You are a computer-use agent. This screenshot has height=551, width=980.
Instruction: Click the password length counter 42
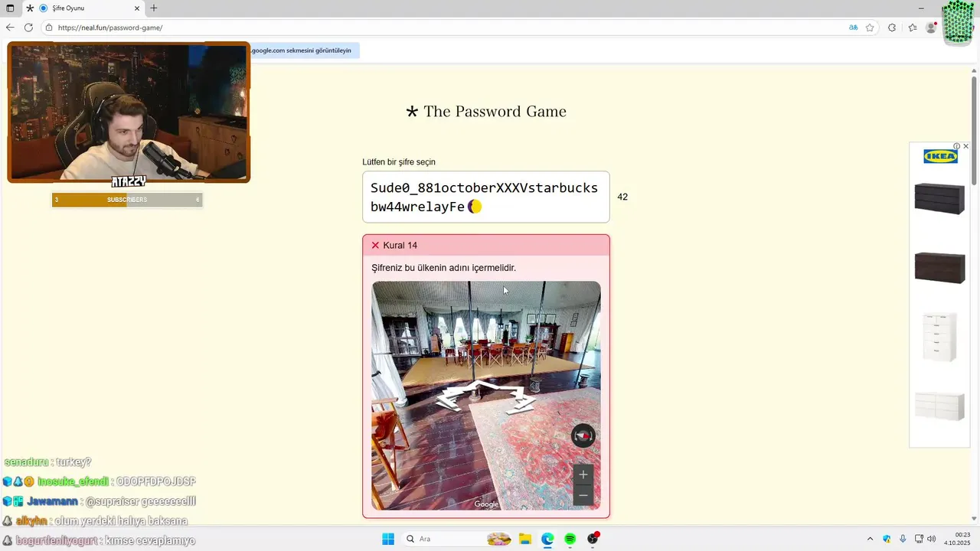(622, 197)
